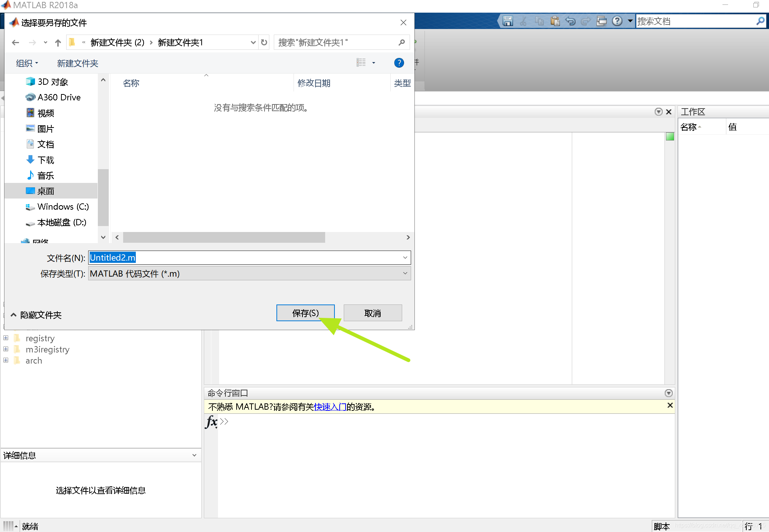Open the Getting Started link
The height and width of the screenshot is (532, 769).
tap(330, 407)
